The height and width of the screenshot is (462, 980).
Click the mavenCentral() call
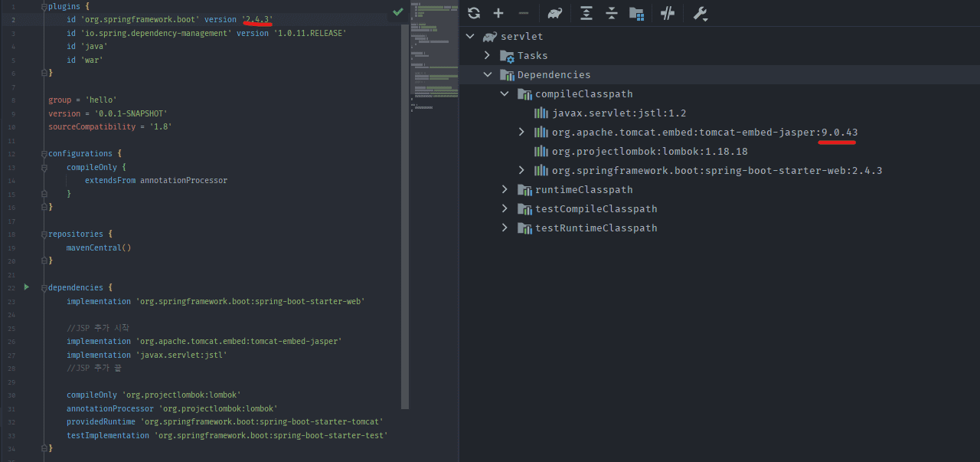(x=99, y=247)
